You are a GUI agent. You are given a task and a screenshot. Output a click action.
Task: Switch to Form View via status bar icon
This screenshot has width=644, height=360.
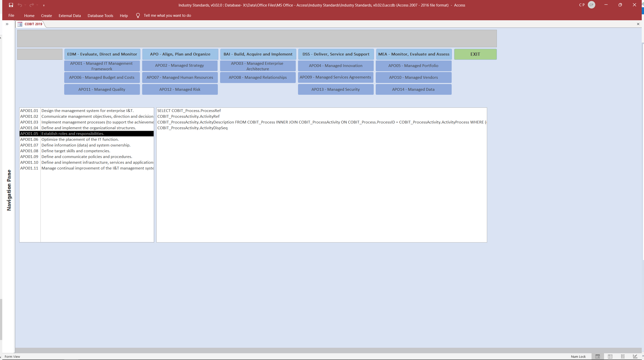(x=598, y=356)
